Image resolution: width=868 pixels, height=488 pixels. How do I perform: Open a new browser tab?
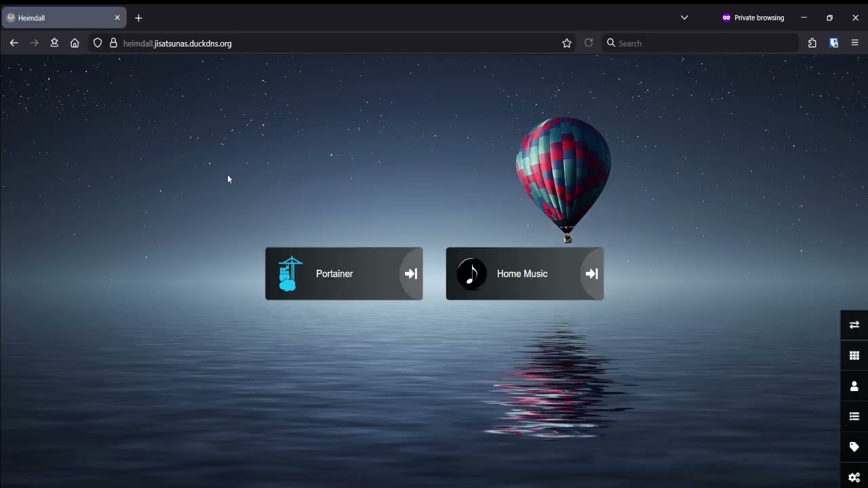click(139, 18)
